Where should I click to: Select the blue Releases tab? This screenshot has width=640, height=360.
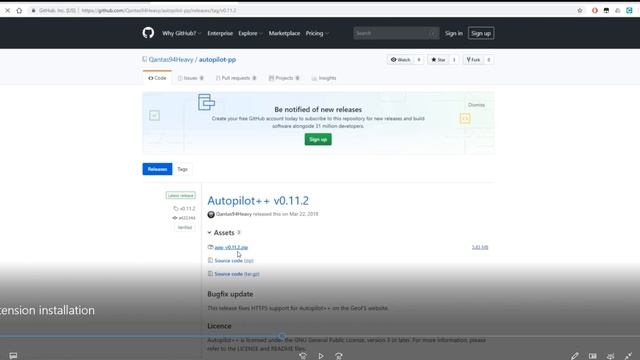157,169
